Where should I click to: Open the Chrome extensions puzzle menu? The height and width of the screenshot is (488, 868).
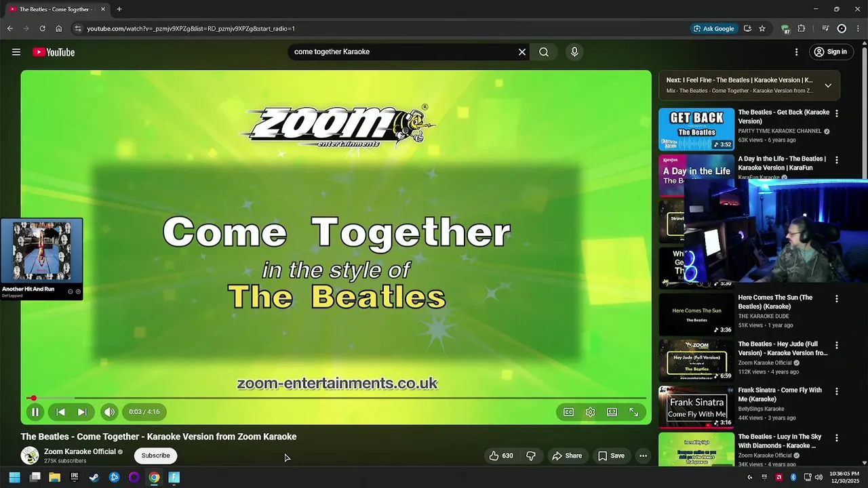point(802,28)
